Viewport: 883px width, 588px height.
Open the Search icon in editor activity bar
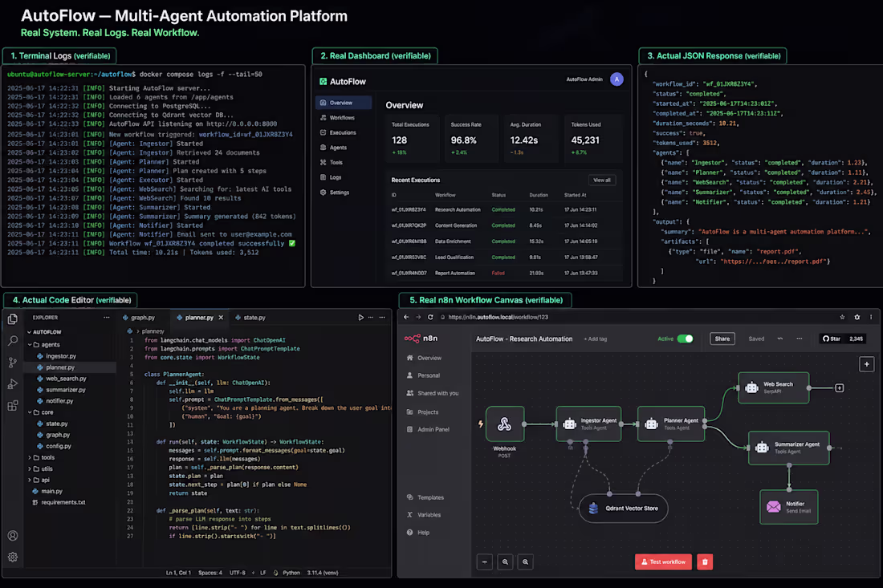tap(12, 340)
